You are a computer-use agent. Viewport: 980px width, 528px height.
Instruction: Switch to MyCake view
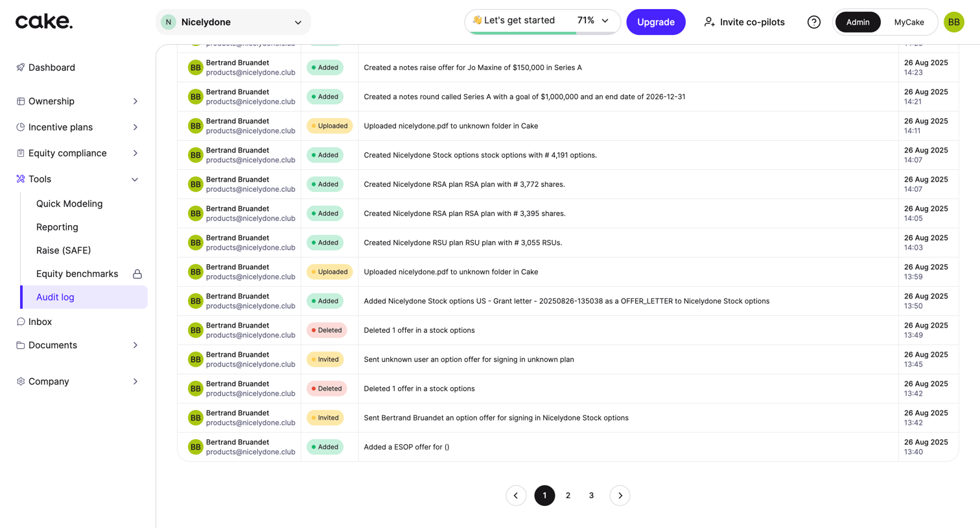click(x=909, y=22)
